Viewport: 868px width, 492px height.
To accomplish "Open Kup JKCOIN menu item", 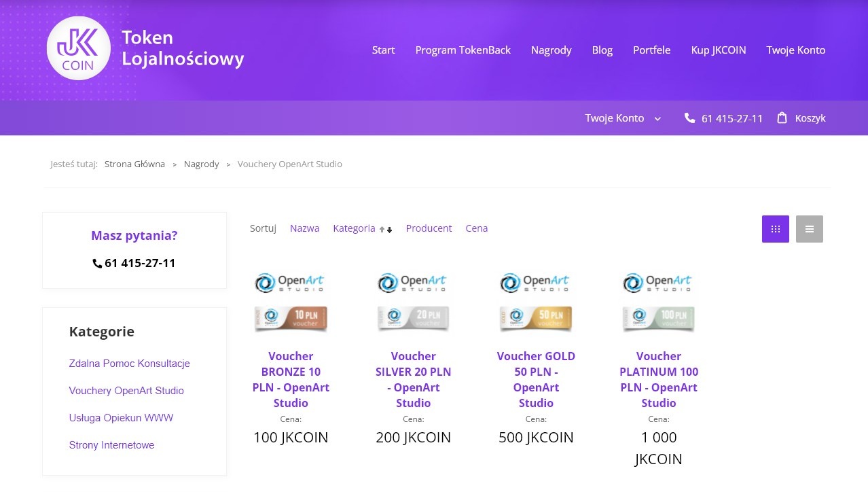I will 719,50.
